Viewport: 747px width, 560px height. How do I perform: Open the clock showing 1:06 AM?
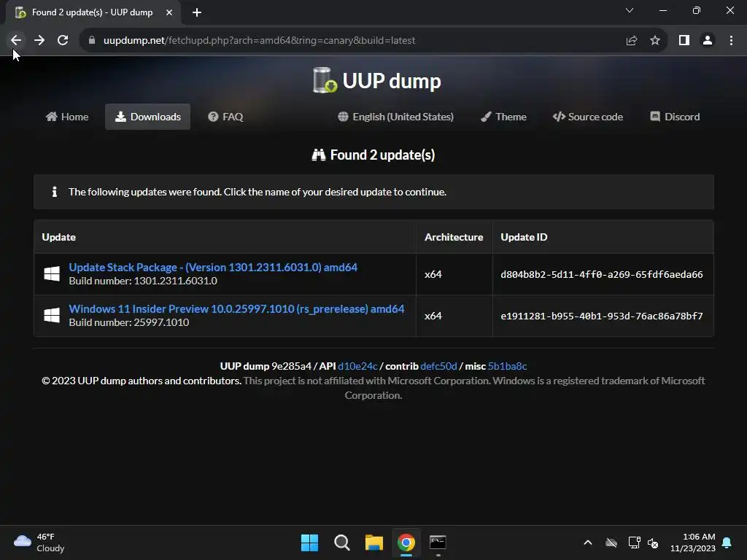click(x=693, y=542)
